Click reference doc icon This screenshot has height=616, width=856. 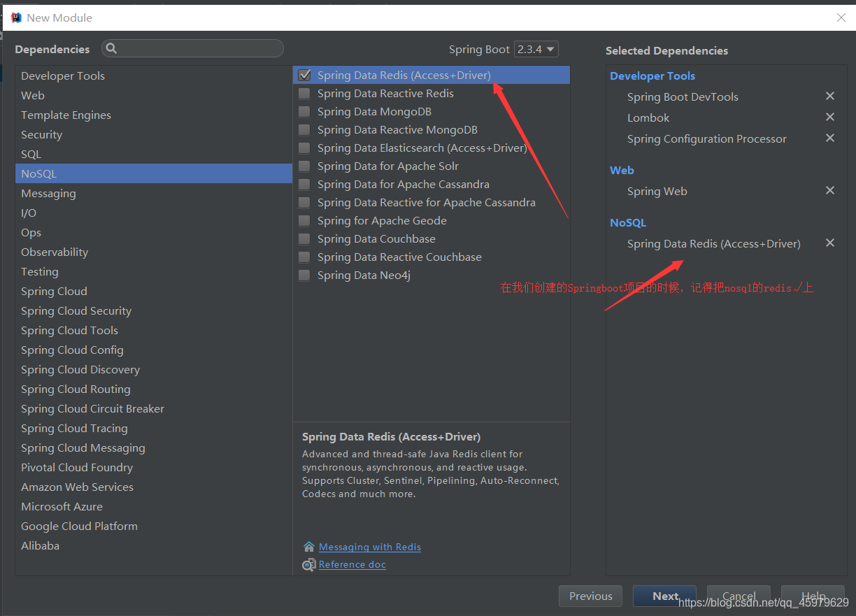click(309, 564)
